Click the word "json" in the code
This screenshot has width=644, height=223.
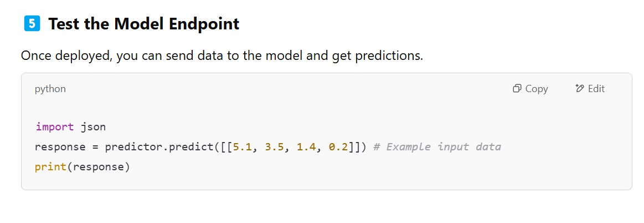(93, 127)
